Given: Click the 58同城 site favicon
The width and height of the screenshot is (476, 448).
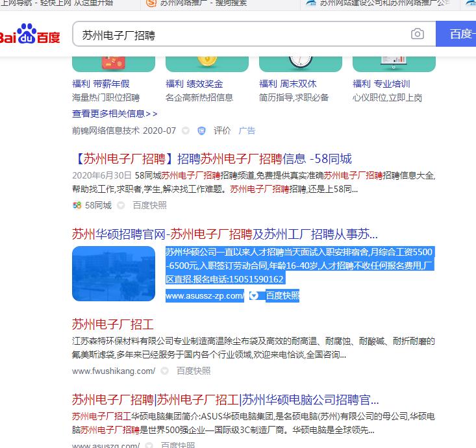Looking at the screenshot, I should (x=77, y=205).
